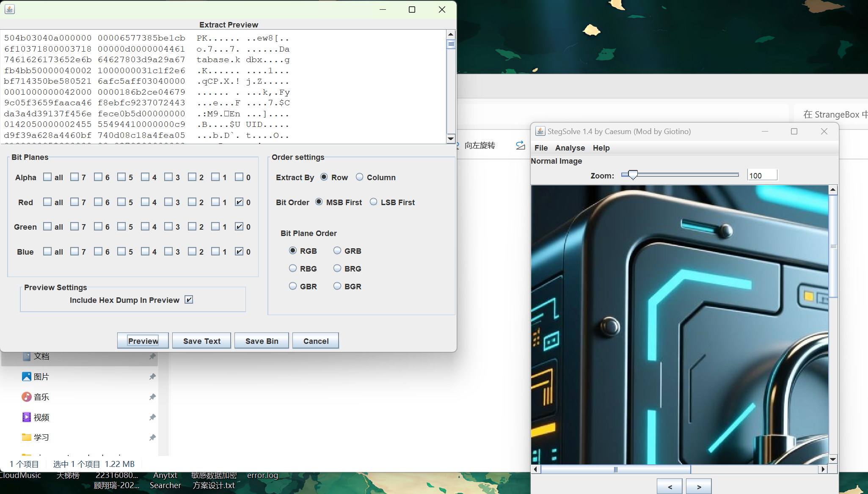Select BGR bit plane order
868x494 pixels.
(337, 286)
